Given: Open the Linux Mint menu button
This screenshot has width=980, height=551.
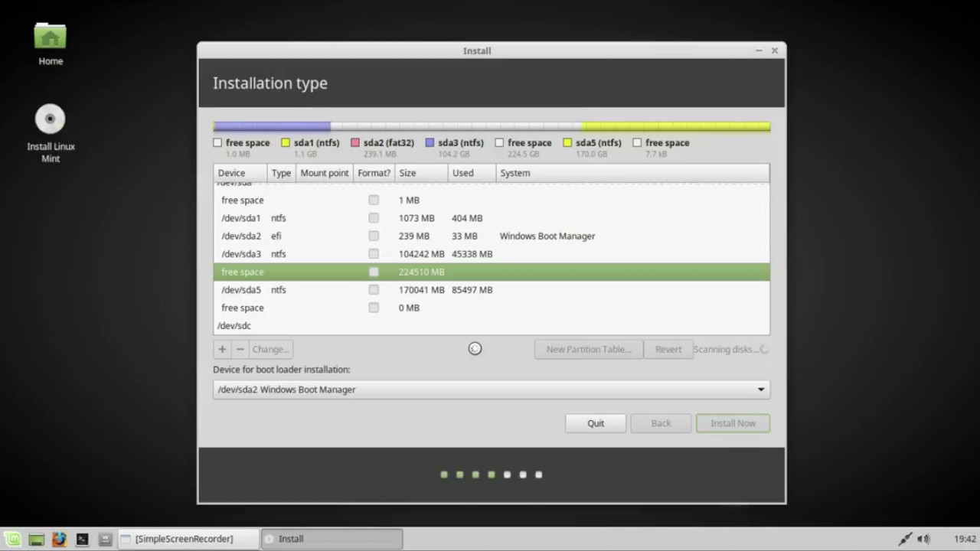Looking at the screenshot, I should (x=11, y=539).
